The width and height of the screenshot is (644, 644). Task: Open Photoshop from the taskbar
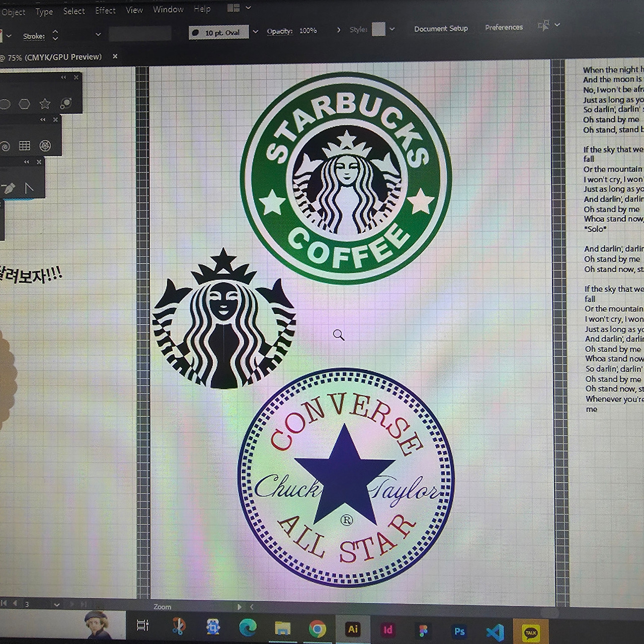459,631
